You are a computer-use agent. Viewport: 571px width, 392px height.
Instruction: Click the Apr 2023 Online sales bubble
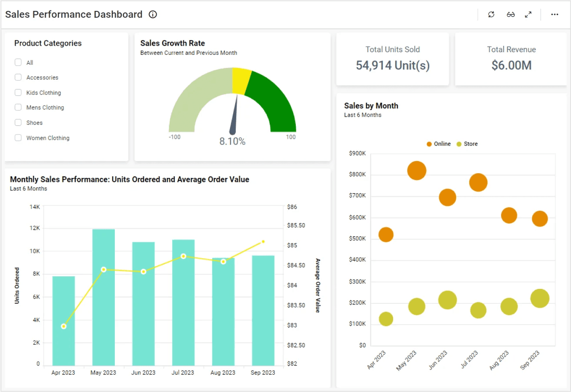click(x=386, y=235)
